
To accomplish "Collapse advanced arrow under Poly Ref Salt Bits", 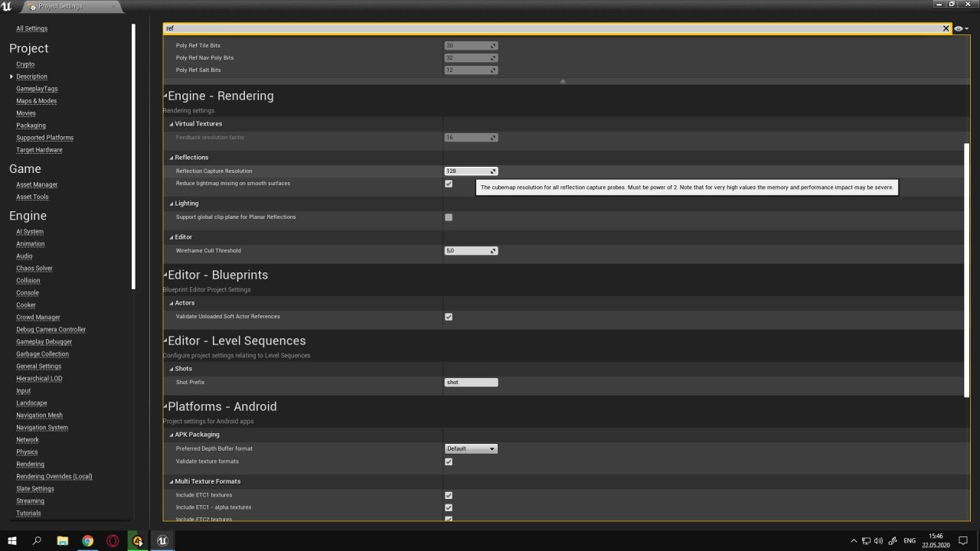I will pyautogui.click(x=563, y=81).
